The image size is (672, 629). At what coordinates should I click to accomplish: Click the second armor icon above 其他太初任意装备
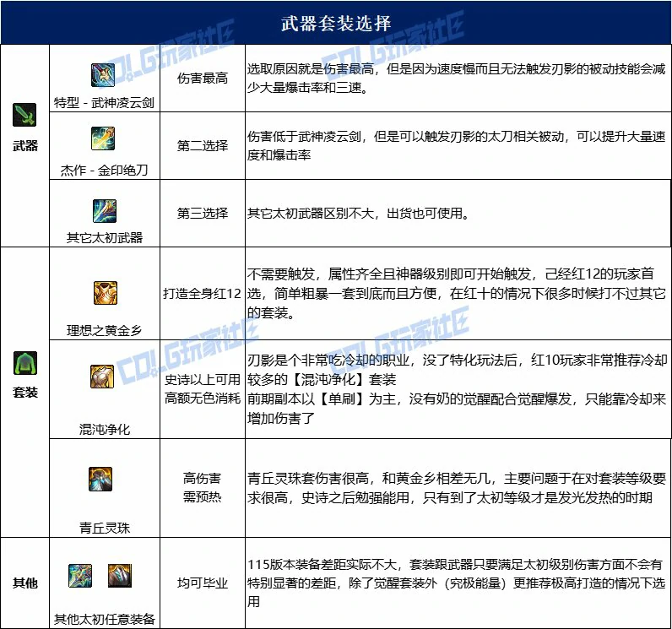click(120, 576)
